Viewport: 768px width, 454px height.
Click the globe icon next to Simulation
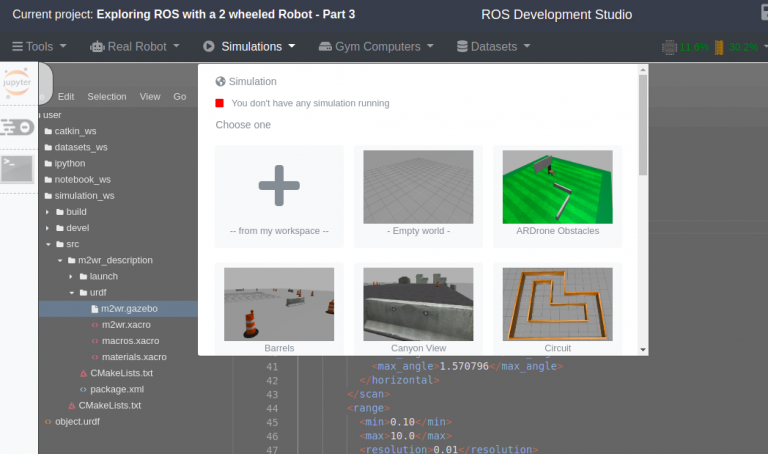pyautogui.click(x=220, y=81)
